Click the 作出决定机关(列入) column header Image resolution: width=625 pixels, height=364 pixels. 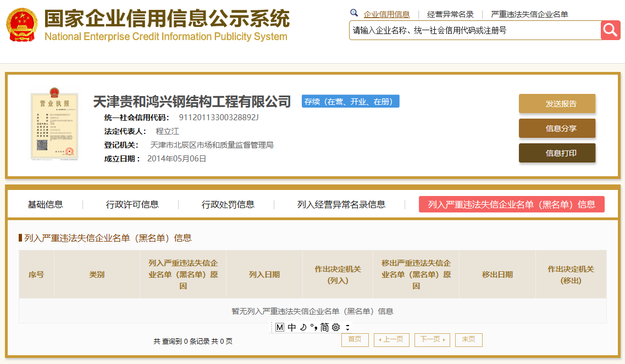point(338,275)
